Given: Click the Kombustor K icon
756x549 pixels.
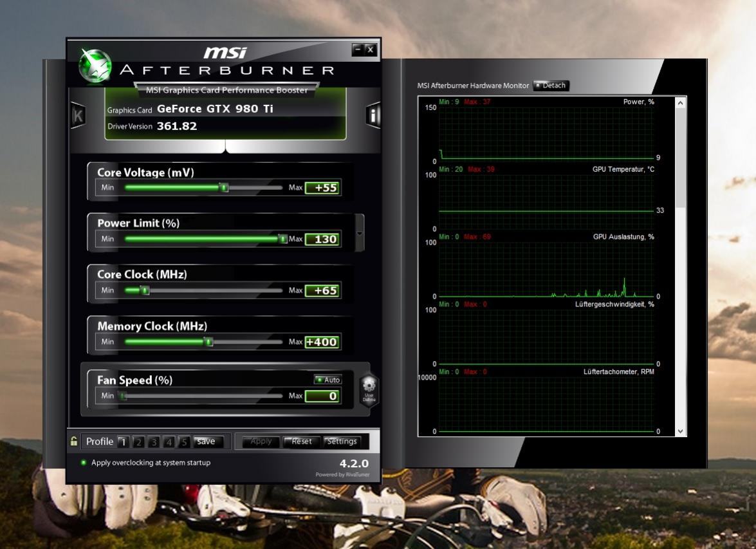Looking at the screenshot, I should click(x=78, y=115).
